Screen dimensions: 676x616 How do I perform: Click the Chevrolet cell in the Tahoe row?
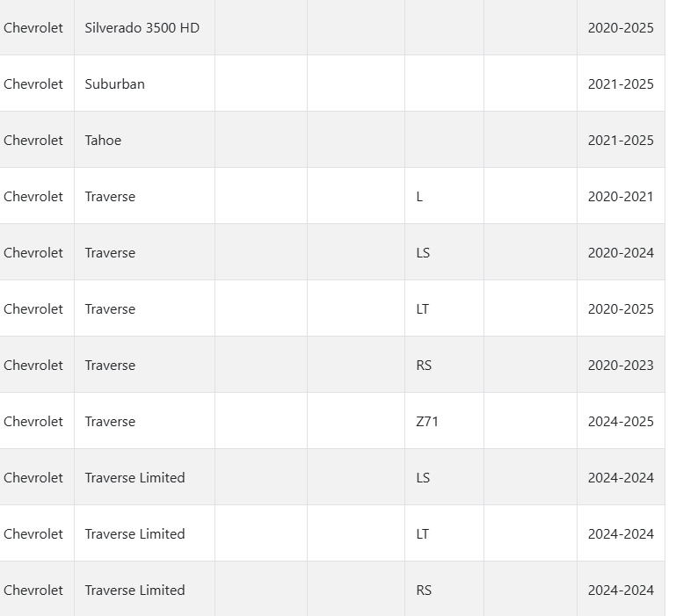click(33, 141)
